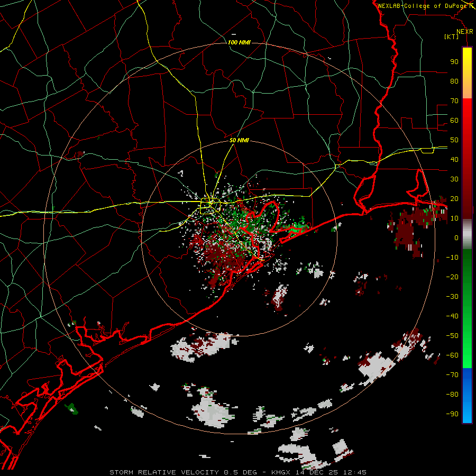Click the -50 value on the velocity scale
Screen dimensions: 476x476
(452, 336)
